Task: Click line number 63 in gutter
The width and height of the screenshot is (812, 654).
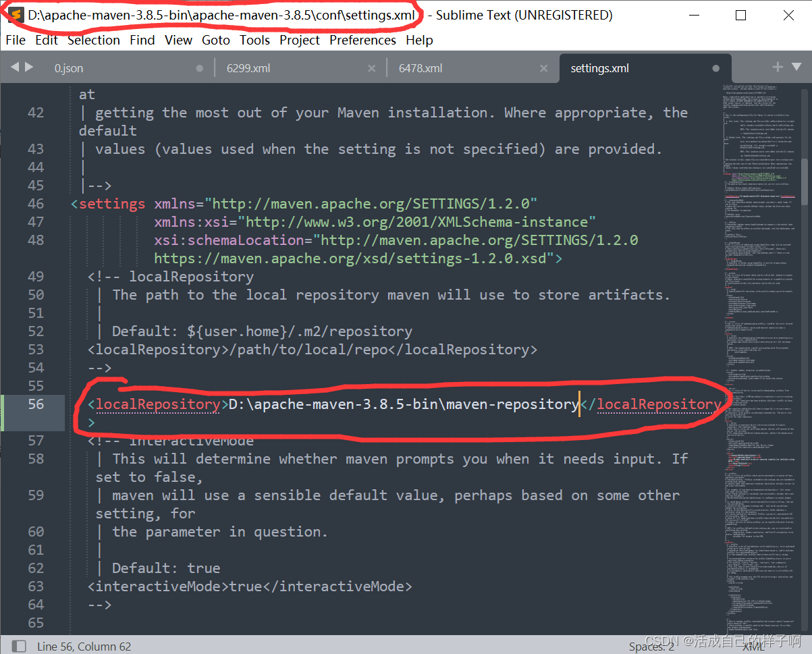Action: [x=36, y=586]
